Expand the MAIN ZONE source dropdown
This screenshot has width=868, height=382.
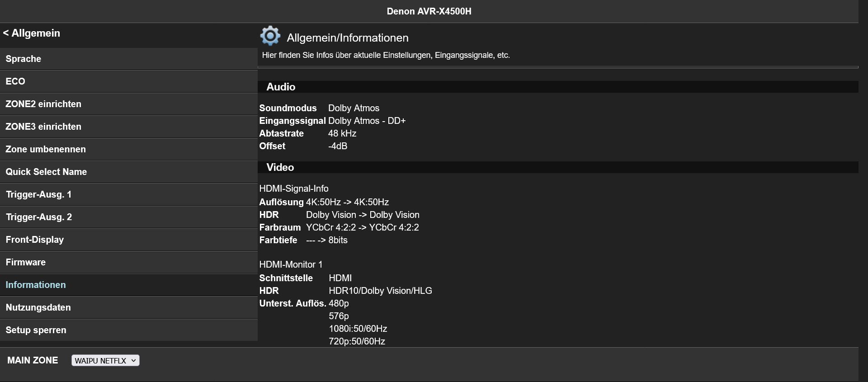pos(105,360)
